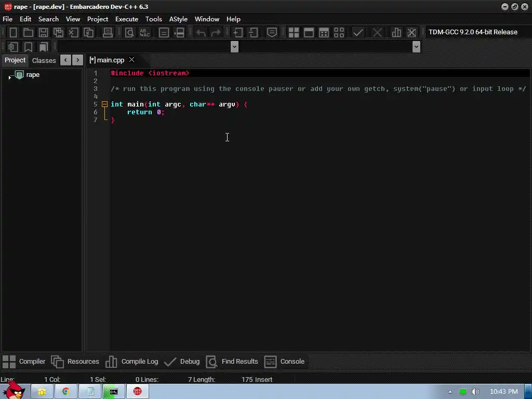The width and height of the screenshot is (532, 399).
Task: Click the Compile & Run icon
Action: (x=324, y=33)
